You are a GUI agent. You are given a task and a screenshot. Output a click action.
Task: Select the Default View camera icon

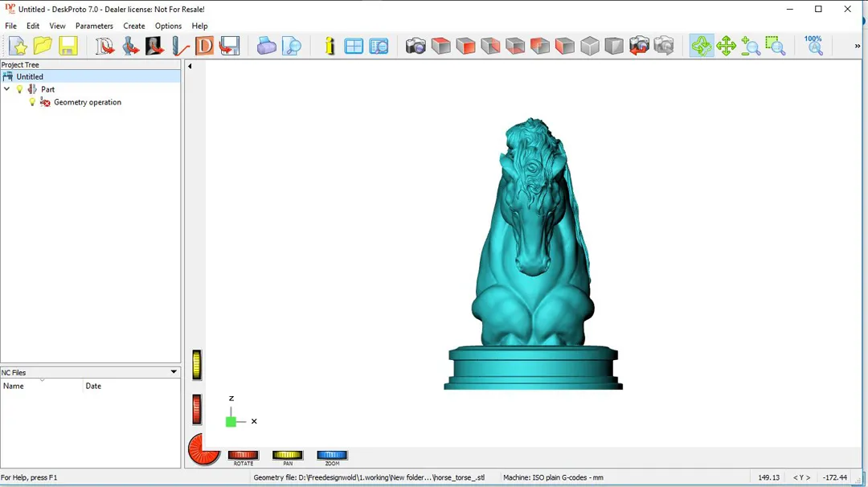coord(416,46)
